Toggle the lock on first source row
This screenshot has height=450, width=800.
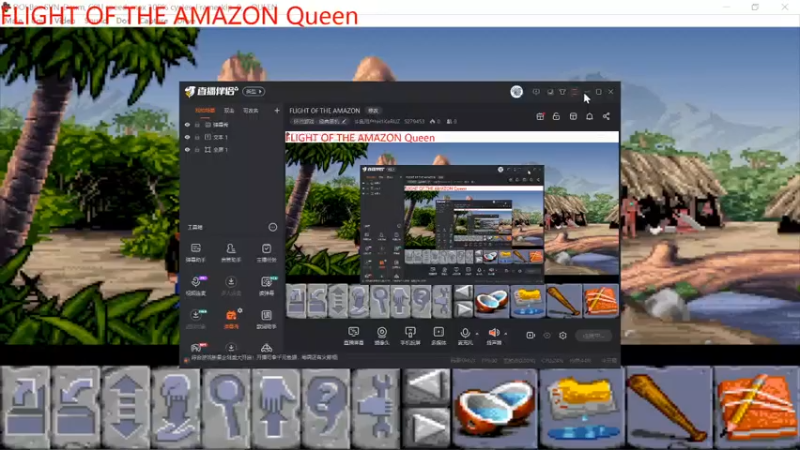click(197, 124)
